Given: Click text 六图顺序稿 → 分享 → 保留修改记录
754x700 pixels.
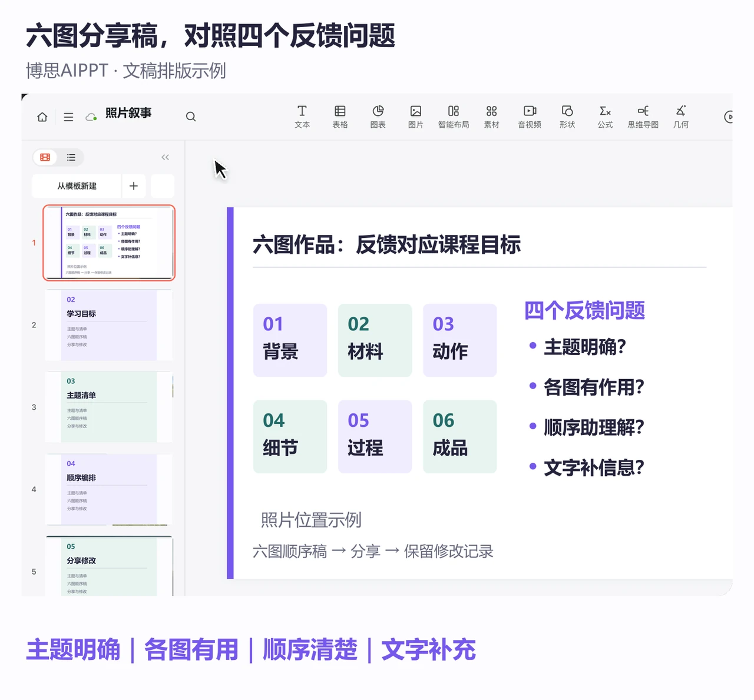Looking at the screenshot, I should tap(373, 552).
